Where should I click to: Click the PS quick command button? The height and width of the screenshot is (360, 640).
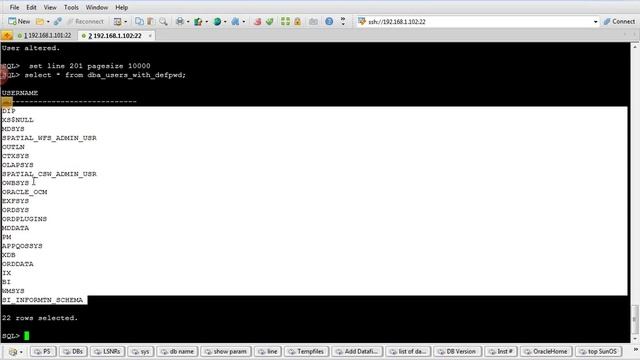click(x=42, y=351)
